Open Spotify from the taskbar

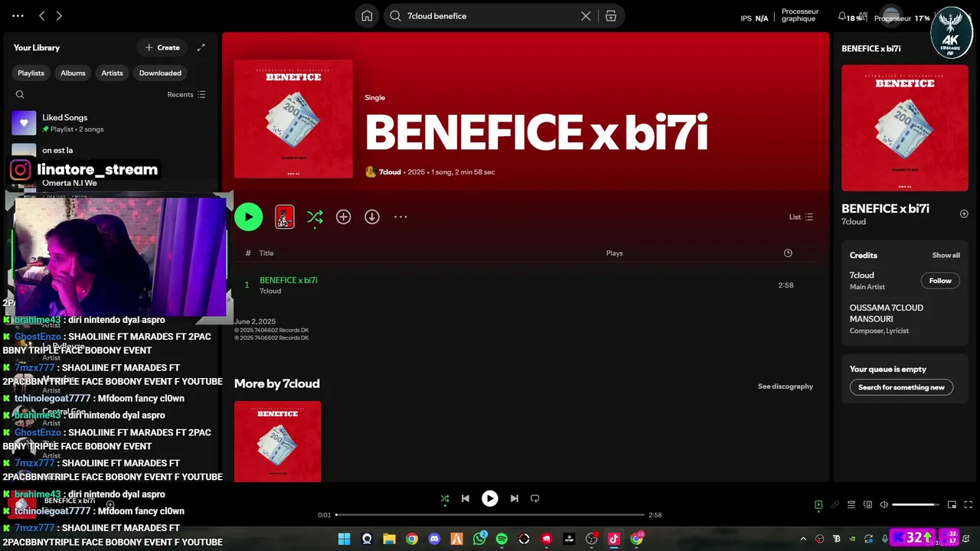click(x=501, y=539)
